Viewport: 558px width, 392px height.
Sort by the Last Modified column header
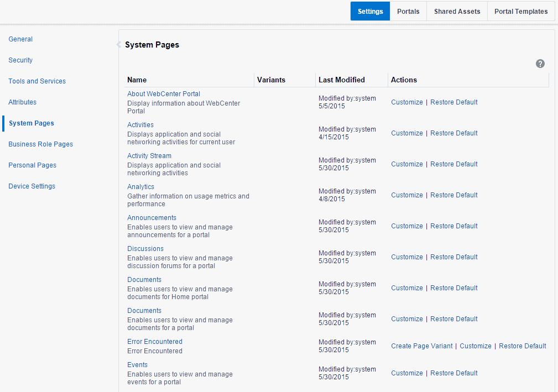click(342, 80)
